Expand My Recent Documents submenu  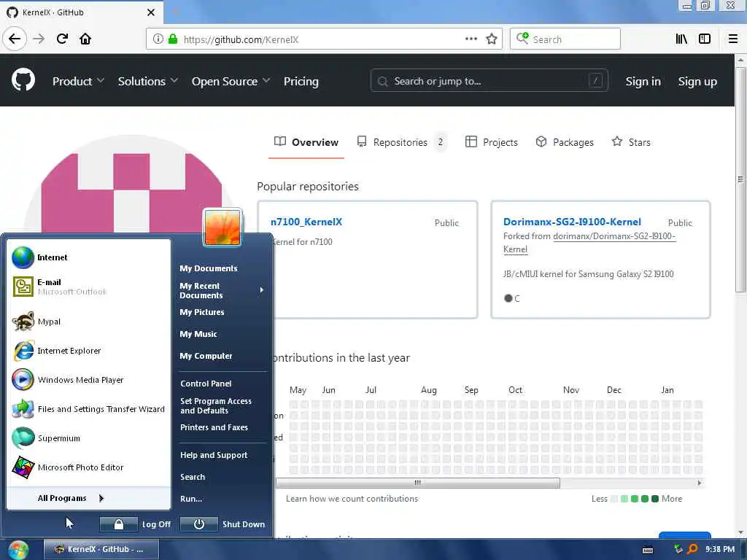tap(222, 290)
